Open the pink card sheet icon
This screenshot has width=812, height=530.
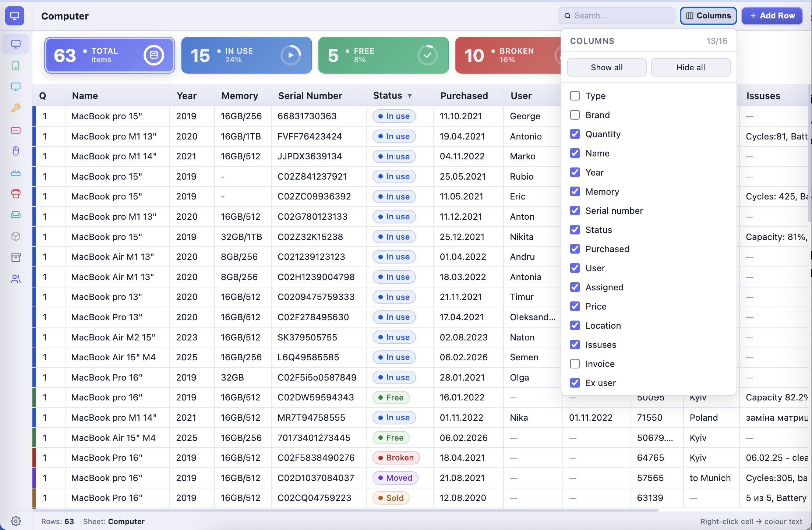16,130
